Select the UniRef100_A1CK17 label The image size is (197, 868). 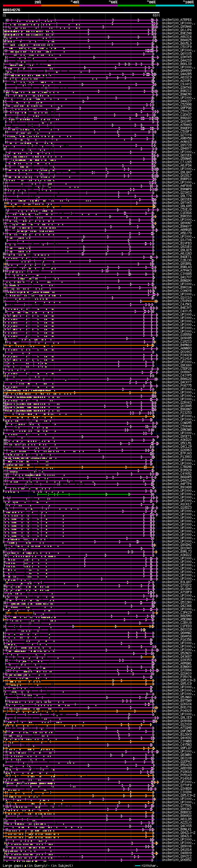coord(177,504)
